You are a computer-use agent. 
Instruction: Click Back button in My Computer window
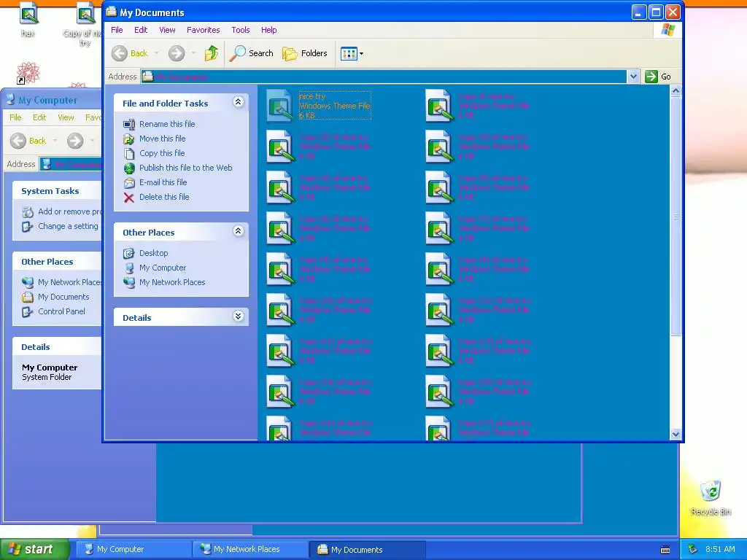point(28,141)
